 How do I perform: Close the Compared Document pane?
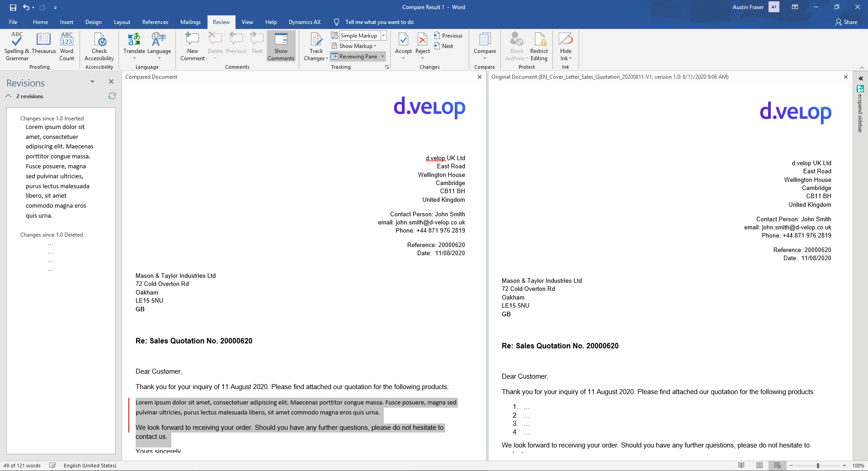480,77
